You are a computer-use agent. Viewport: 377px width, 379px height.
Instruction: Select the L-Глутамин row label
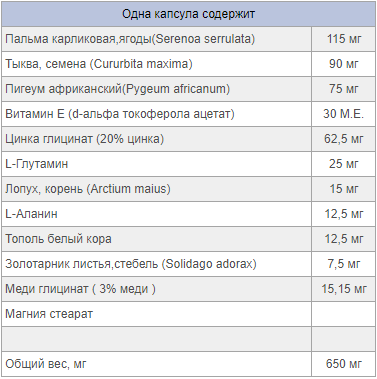157,164
